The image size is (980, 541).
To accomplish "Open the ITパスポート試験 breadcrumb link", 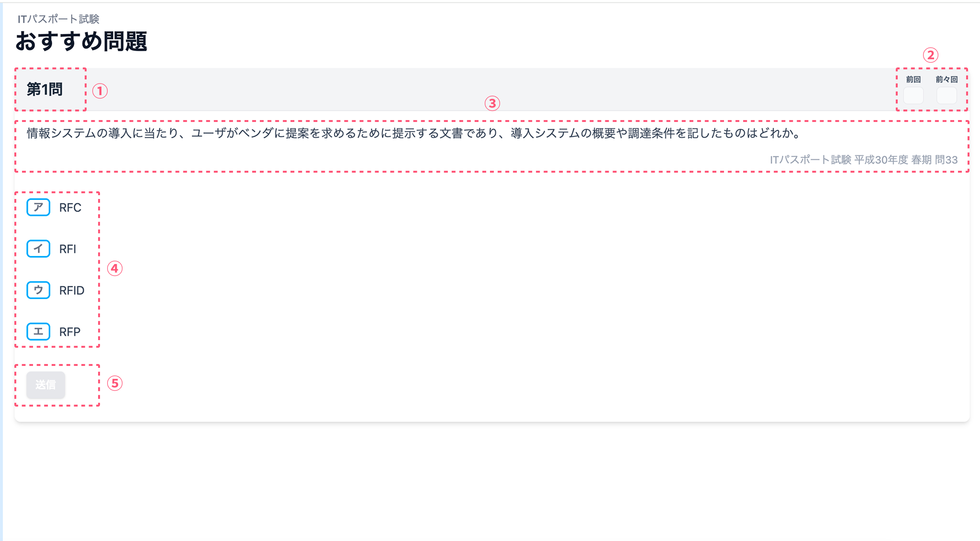I will coord(59,19).
